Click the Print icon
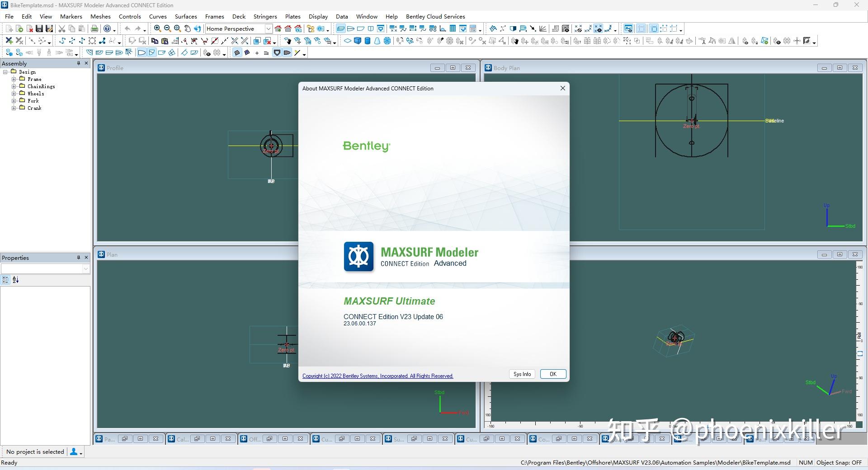The image size is (868, 470). (94, 28)
